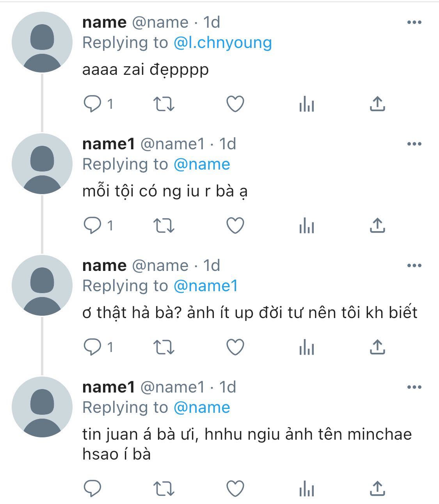Open more options on 'aaaa zai đẹpppp' tweet
This screenshot has width=439, height=504.
click(414, 22)
